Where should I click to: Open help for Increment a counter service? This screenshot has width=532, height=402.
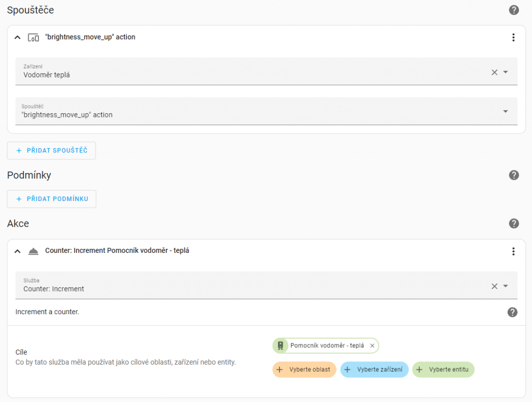[x=512, y=312]
